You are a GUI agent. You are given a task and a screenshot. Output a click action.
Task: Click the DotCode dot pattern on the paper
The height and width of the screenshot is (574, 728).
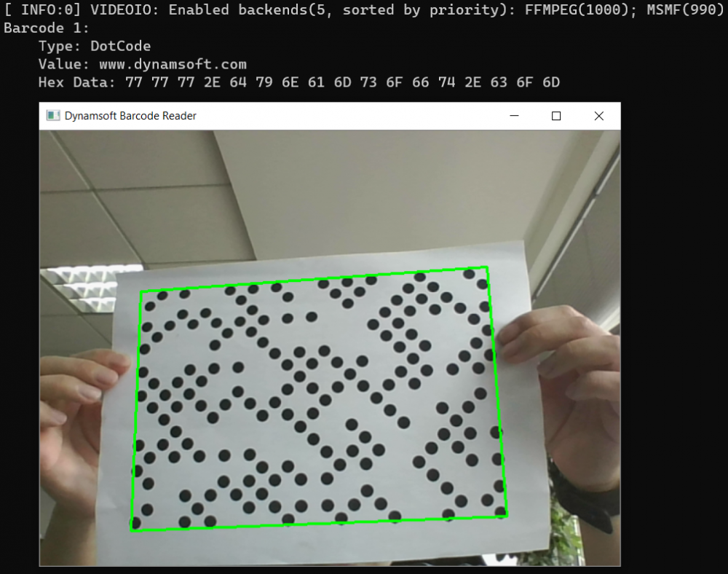[x=320, y=401]
